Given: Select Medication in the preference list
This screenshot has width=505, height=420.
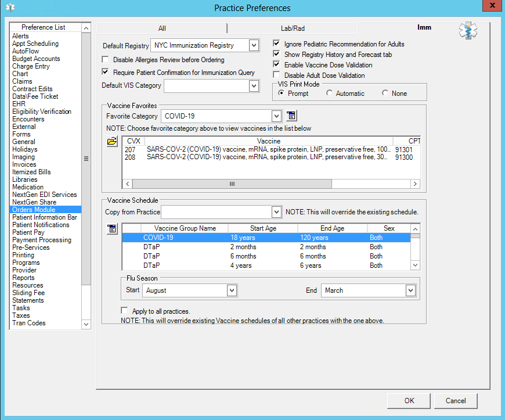Looking at the screenshot, I should click(28, 187).
